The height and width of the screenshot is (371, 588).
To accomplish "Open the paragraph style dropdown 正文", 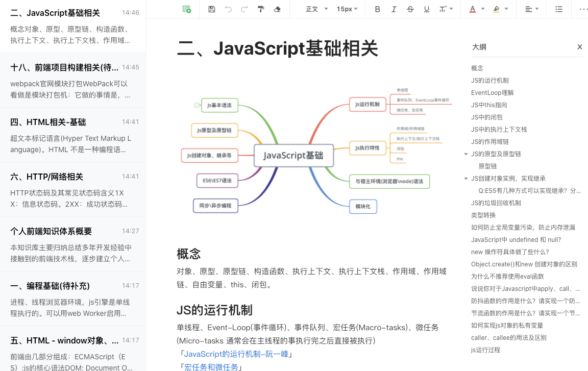I will pyautogui.click(x=317, y=9).
